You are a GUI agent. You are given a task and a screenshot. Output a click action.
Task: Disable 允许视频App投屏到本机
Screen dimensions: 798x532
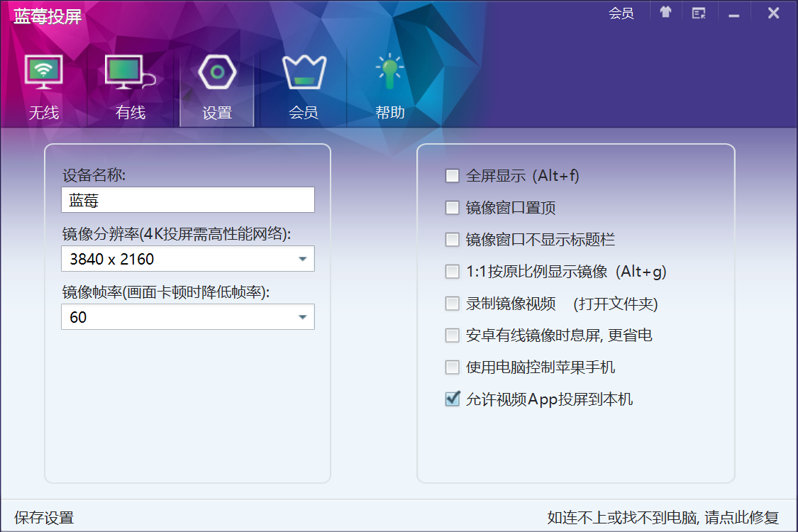point(453,399)
